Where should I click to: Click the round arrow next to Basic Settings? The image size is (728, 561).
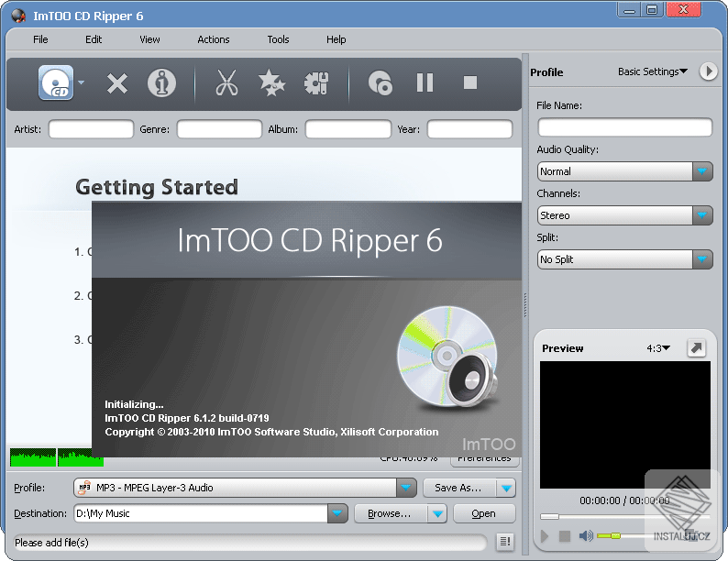(708, 71)
